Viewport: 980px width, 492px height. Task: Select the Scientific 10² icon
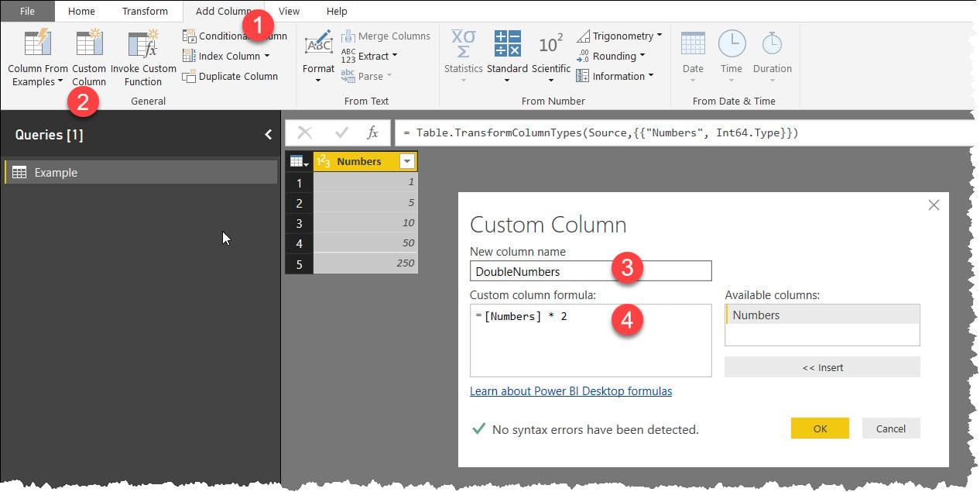pos(550,44)
